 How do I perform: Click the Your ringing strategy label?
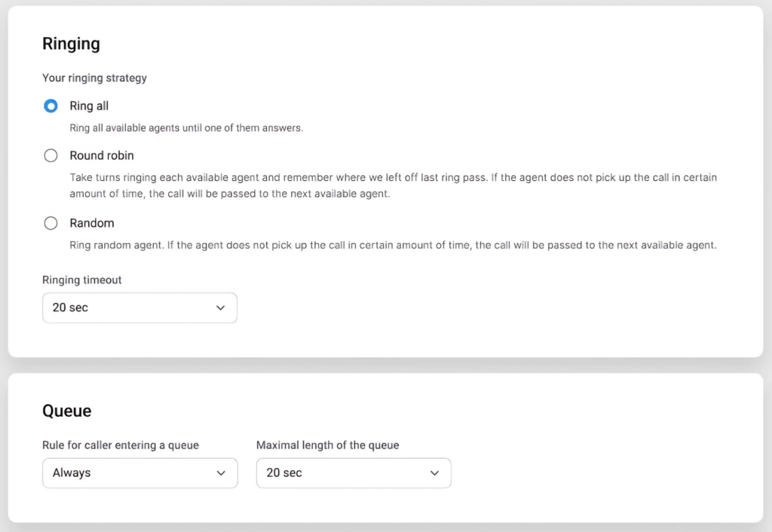(x=94, y=78)
